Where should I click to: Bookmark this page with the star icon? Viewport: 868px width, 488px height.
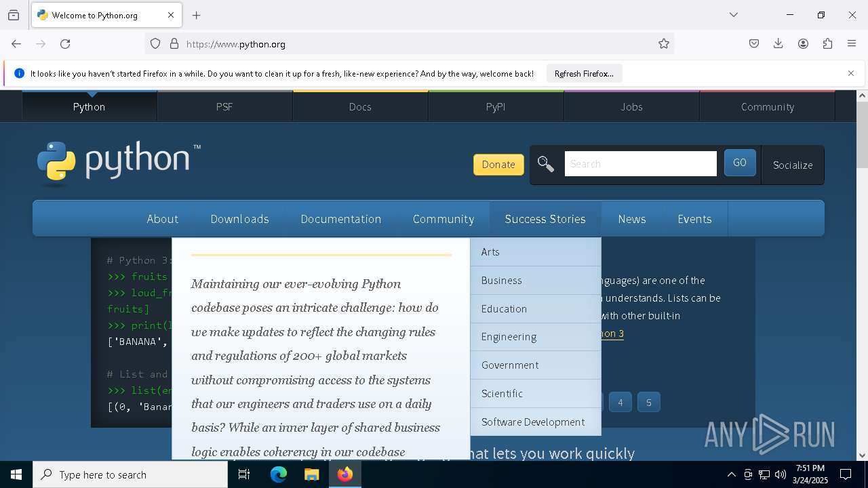pos(664,44)
